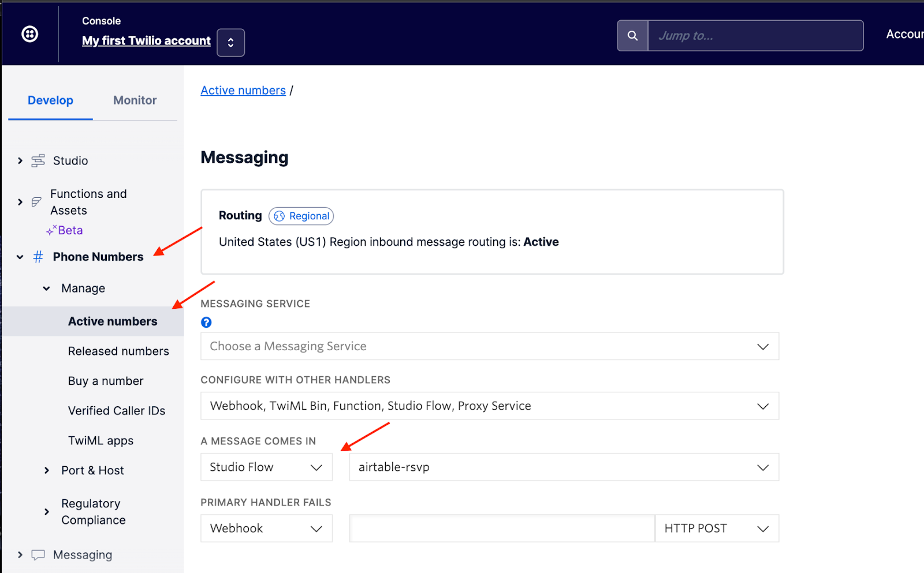
Task: Click the search magnifier icon
Action: (x=632, y=36)
